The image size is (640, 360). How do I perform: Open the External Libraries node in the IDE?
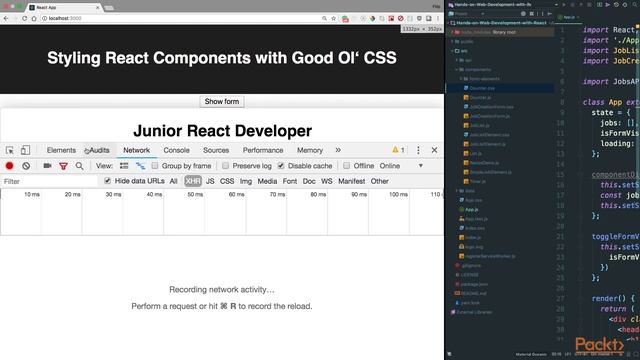click(x=474, y=312)
